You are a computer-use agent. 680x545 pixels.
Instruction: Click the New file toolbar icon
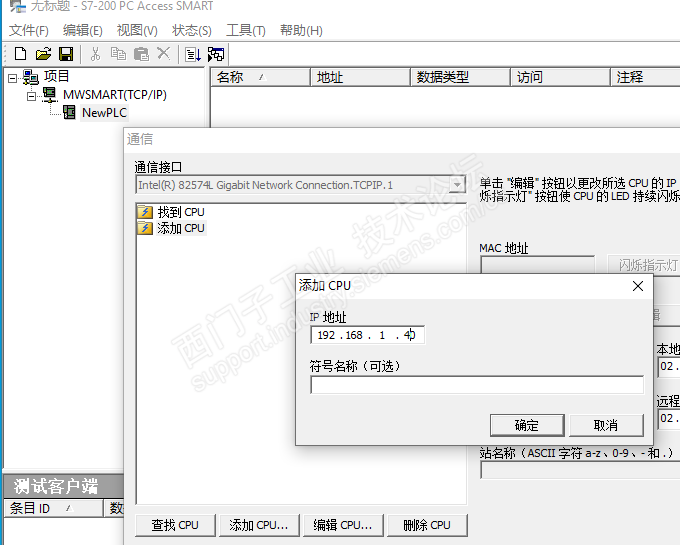[20, 54]
